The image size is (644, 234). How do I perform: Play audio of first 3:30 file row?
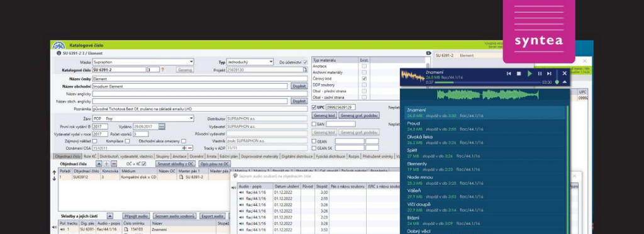click(242, 192)
